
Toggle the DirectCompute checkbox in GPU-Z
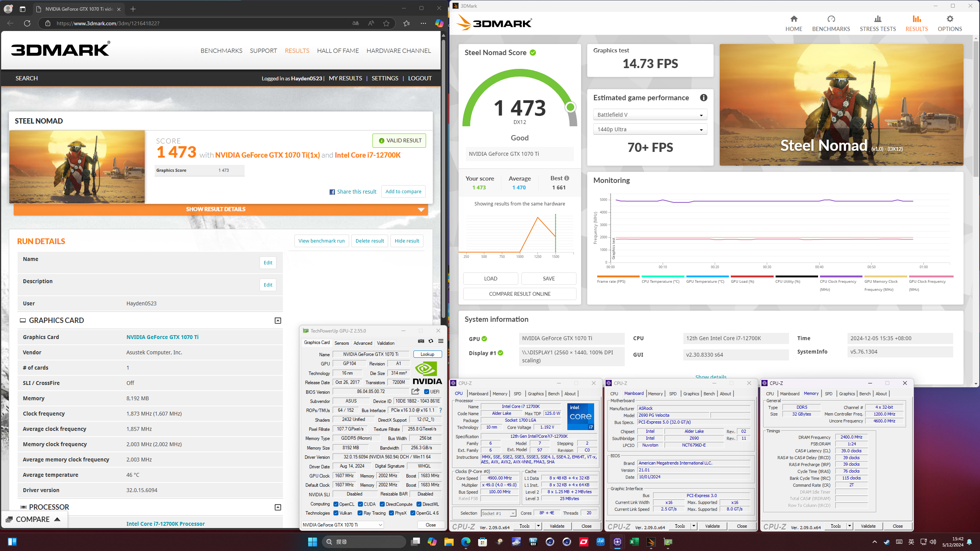click(x=382, y=504)
